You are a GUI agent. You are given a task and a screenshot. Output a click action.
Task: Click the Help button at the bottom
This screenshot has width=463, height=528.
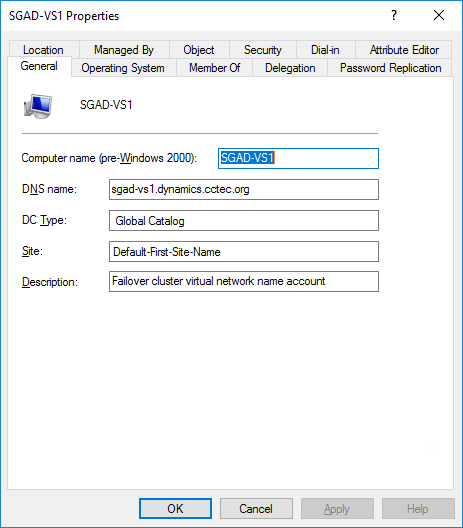418,508
